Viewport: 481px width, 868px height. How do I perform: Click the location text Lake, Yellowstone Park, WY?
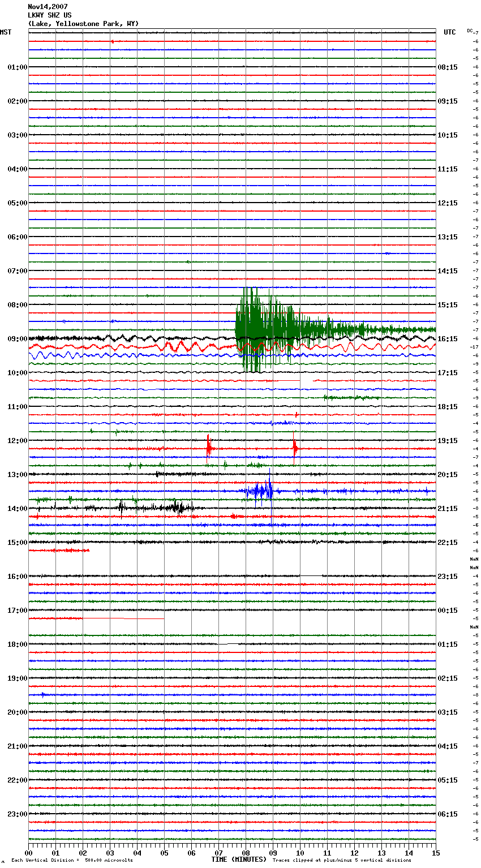[83, 24]
